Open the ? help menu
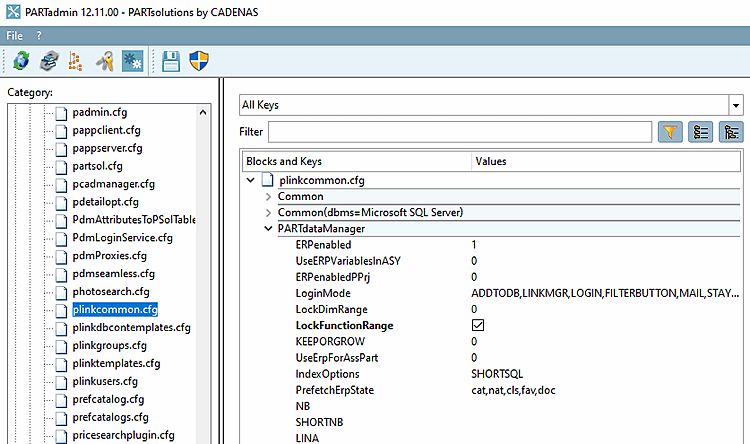This screenshot has width=750, height=444. (39, 35)
